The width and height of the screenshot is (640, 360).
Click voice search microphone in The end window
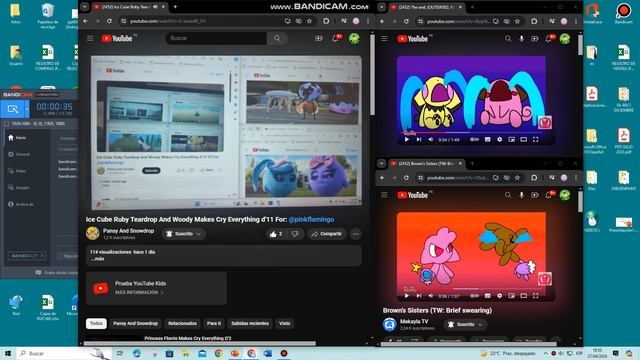coord(521,38)
